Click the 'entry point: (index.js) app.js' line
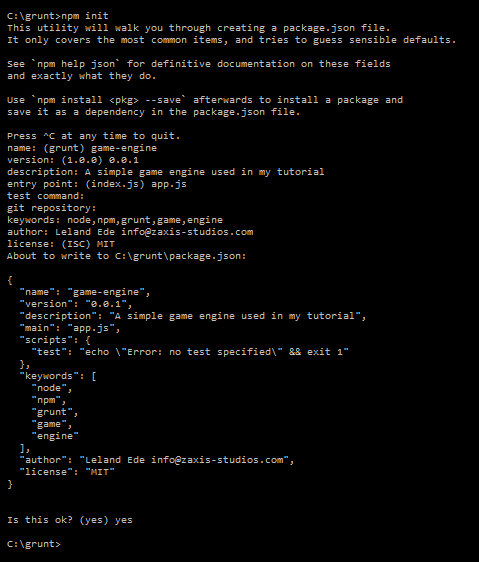Image resolution: width=479 pixels, height=562 pixels. click(x=97, y=184)
